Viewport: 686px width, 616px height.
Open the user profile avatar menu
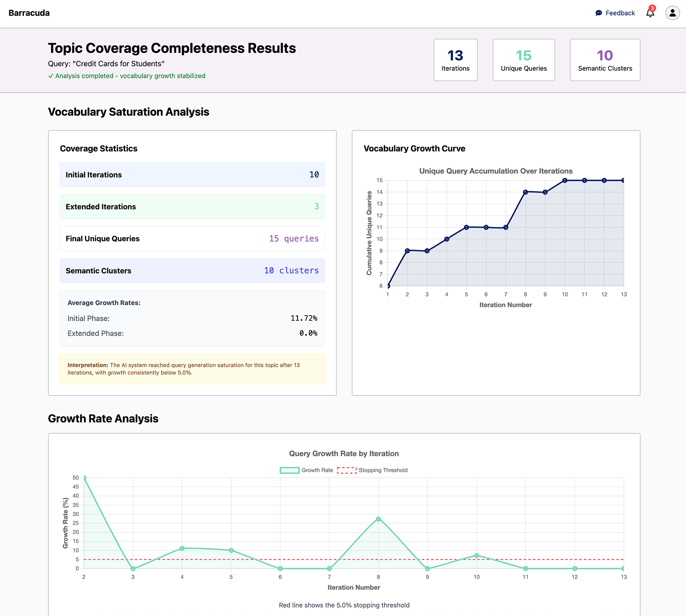click(672, 13)
